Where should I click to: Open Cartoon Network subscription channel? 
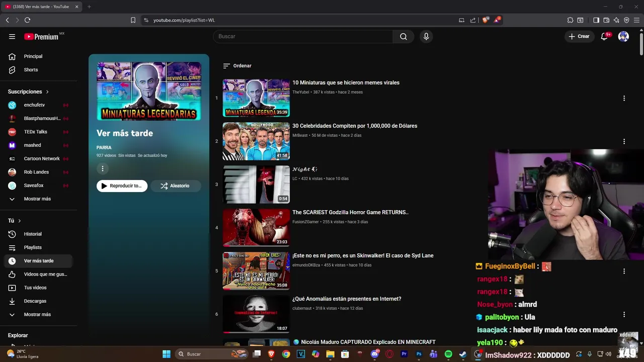click(x=38, y=158)
